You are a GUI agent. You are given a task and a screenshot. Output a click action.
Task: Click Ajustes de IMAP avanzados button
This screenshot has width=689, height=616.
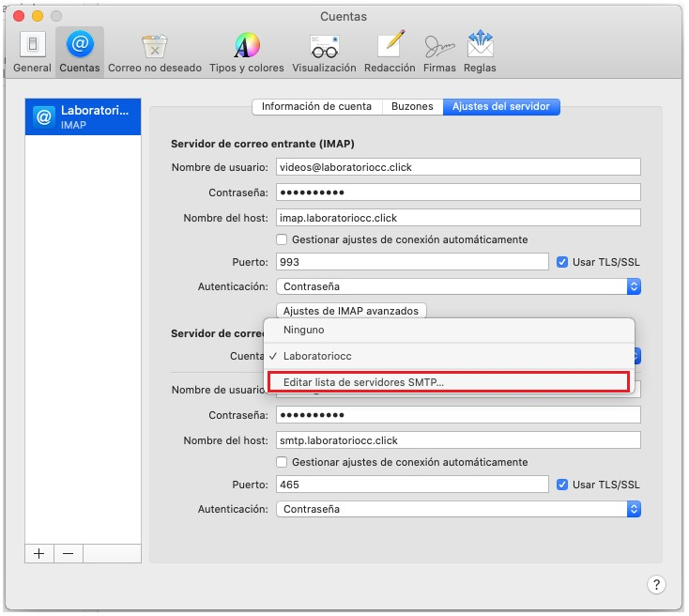pos(351,311)
